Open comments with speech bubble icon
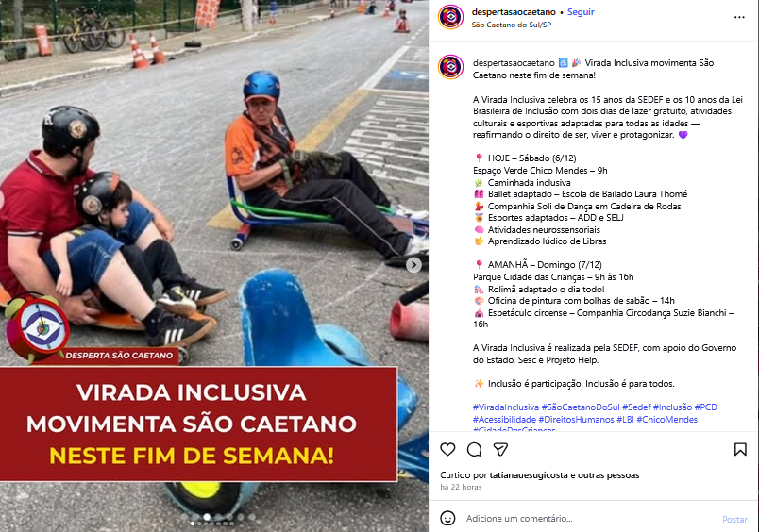The image size is (759, 532). (x=474, y=450)
